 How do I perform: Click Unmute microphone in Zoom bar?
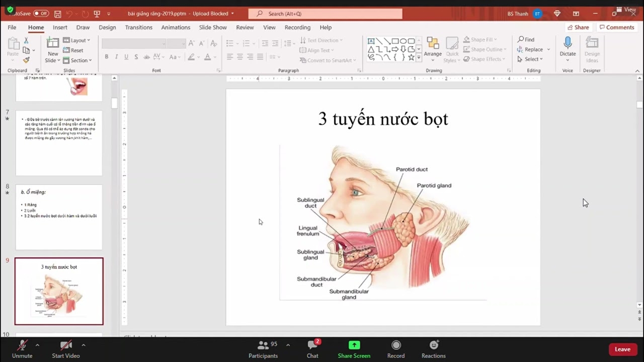(22, 349)
